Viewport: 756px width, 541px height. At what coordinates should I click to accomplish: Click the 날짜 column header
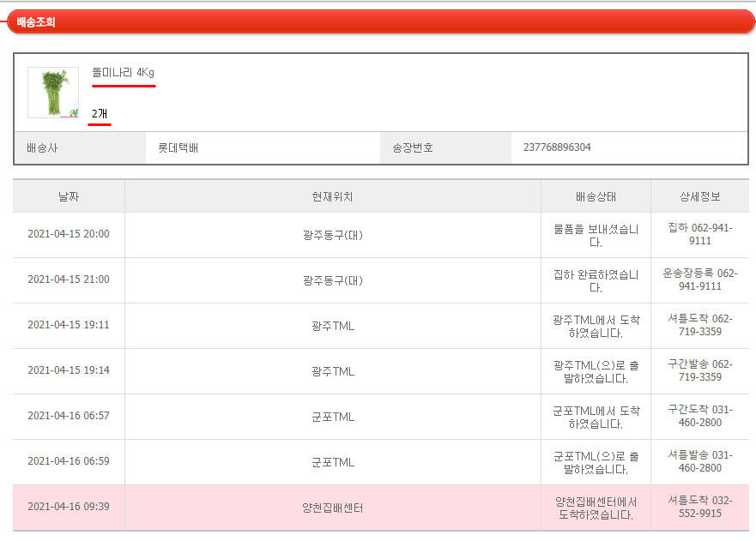69,196
